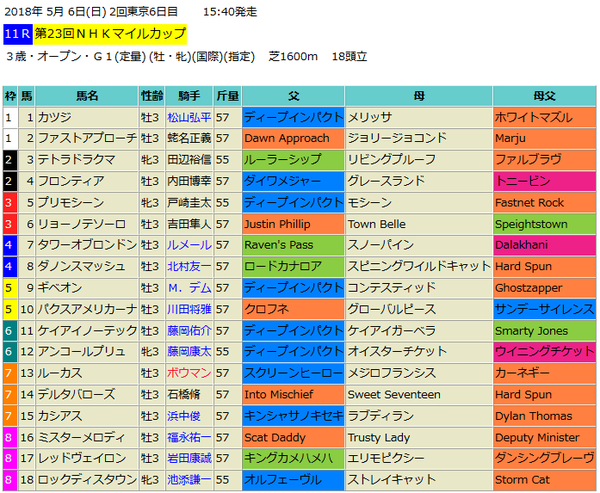Click jockey name 蛯名正義
Viewport: 600px width, 493px height.
click(x=189, y=138)
